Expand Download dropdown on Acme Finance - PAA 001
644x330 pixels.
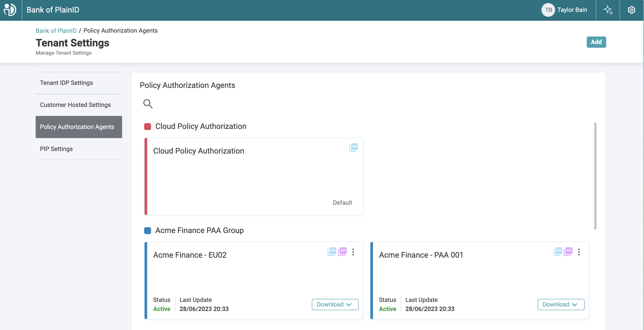[561, 304]
